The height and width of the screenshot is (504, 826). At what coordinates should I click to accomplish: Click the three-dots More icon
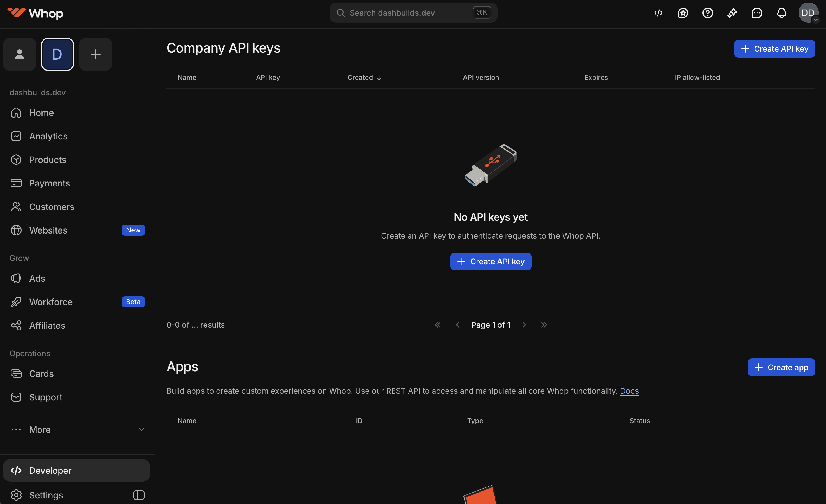(16, 429)
